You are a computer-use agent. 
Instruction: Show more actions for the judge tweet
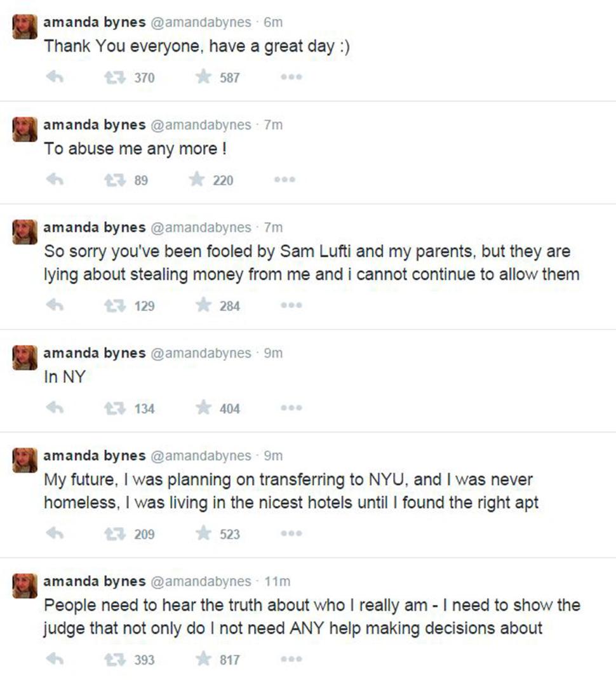(292, 660)
